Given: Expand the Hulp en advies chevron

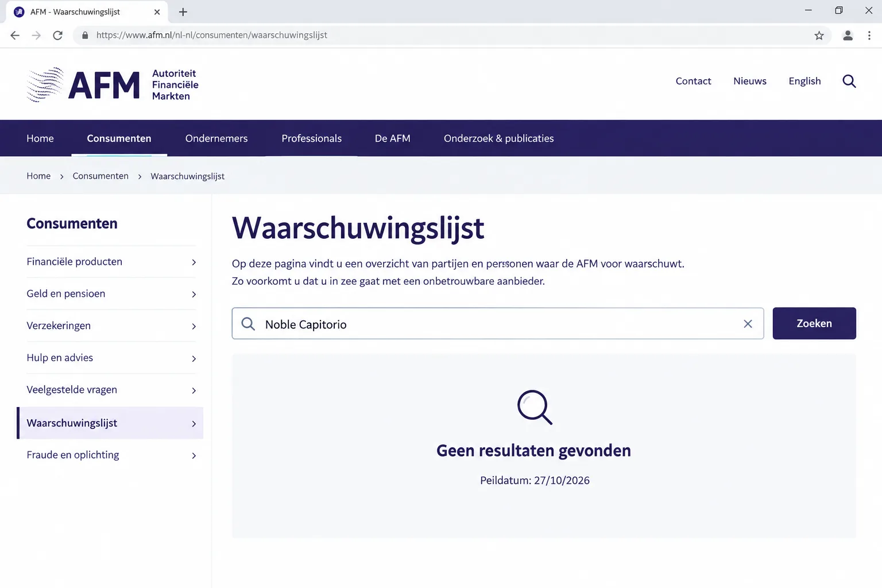Looking at the screenshot, I should (194, 359).
